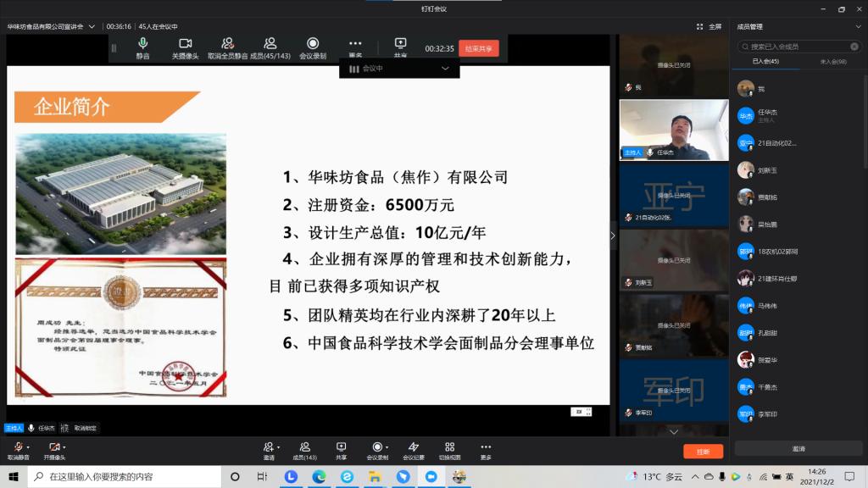This screenshot has width=868, height=488.
Task: Click the red 结束共享 button
Action: [479, 48]
